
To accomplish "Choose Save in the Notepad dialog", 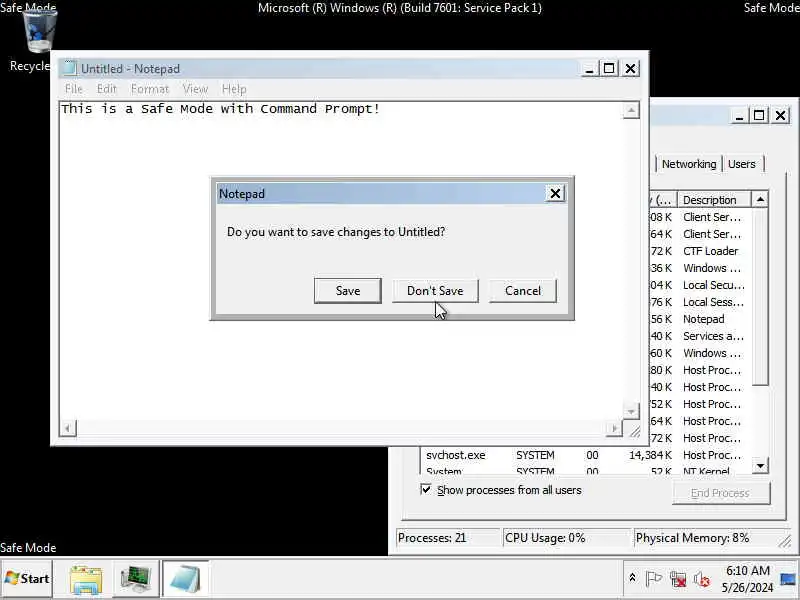I will pyautogui.click(x=347, y=291).
